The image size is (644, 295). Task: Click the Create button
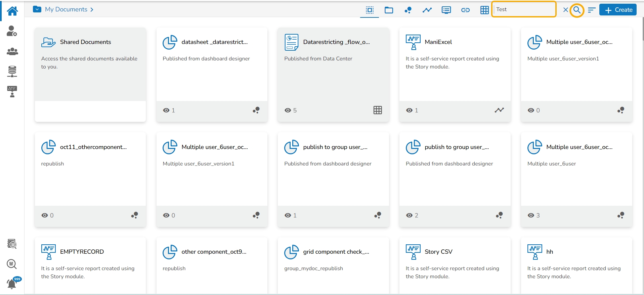coord(618,10)
